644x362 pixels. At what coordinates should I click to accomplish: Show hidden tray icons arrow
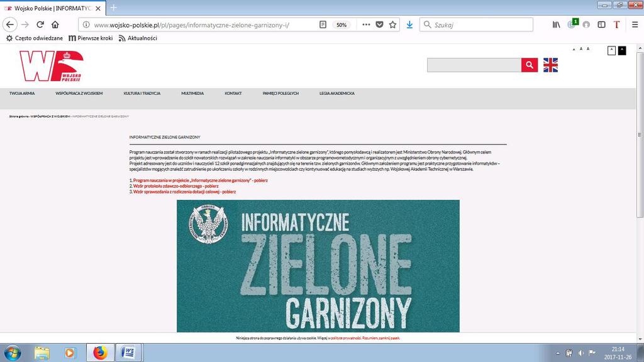[558, 353]
